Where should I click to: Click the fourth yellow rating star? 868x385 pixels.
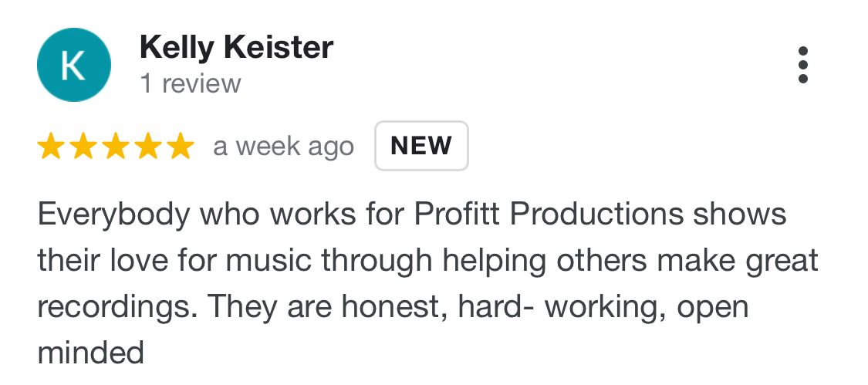[147, 146]
